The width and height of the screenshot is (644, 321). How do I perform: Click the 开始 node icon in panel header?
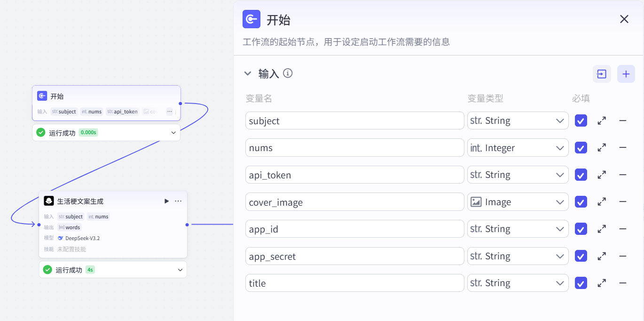[x=251, y=19]
